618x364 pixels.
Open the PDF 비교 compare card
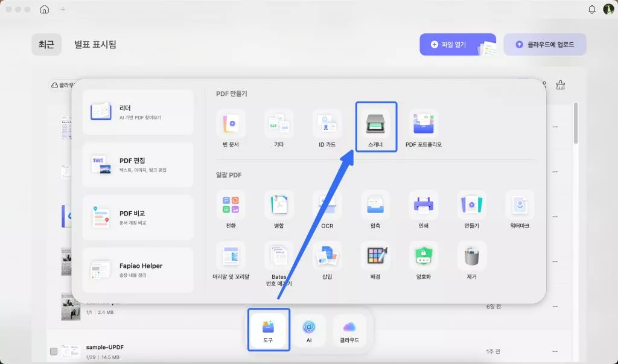click(x=138, y=217)
